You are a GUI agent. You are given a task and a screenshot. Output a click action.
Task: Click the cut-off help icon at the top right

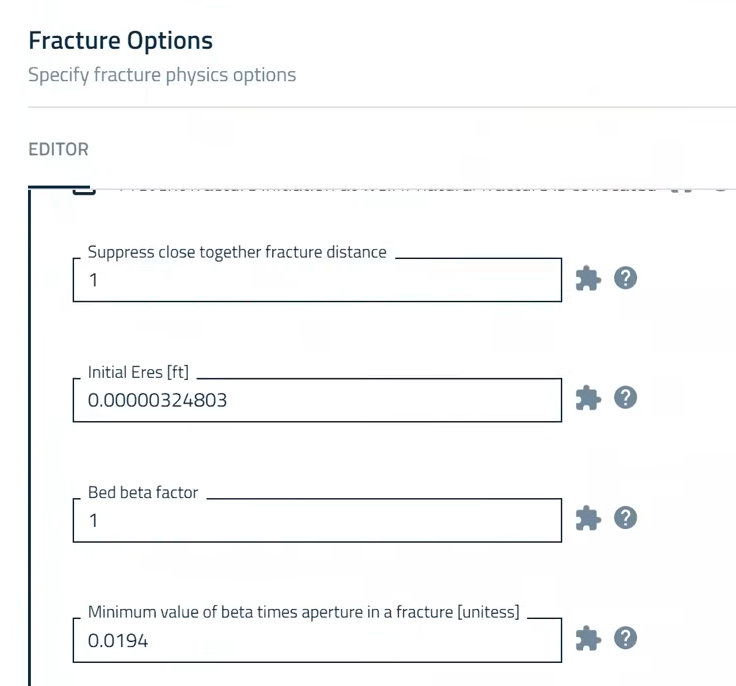721,189
